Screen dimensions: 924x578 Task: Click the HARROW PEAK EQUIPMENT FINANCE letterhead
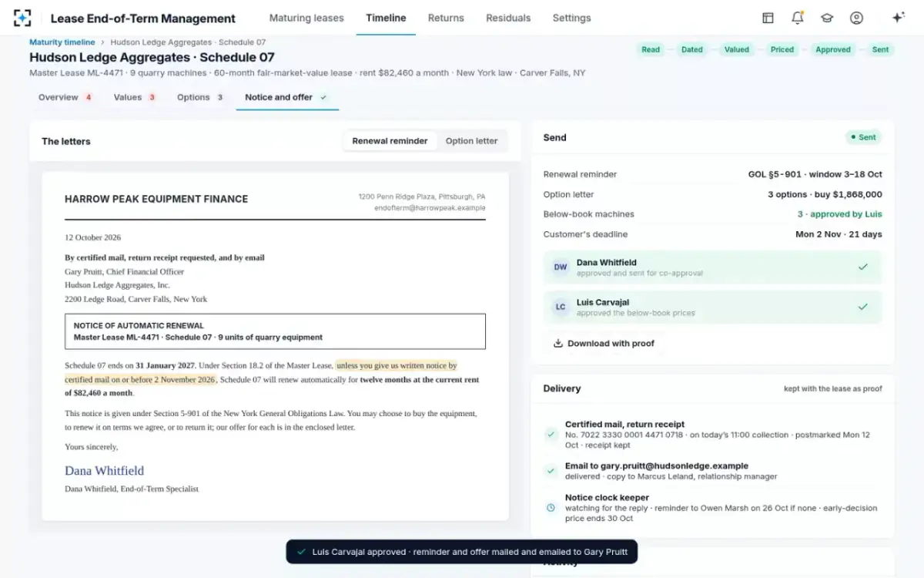[156, 199]
